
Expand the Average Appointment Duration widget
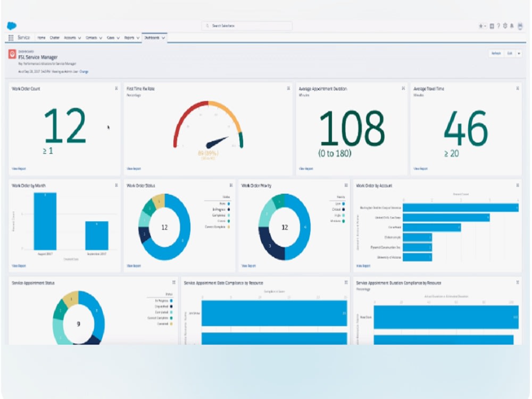point(403,88)
